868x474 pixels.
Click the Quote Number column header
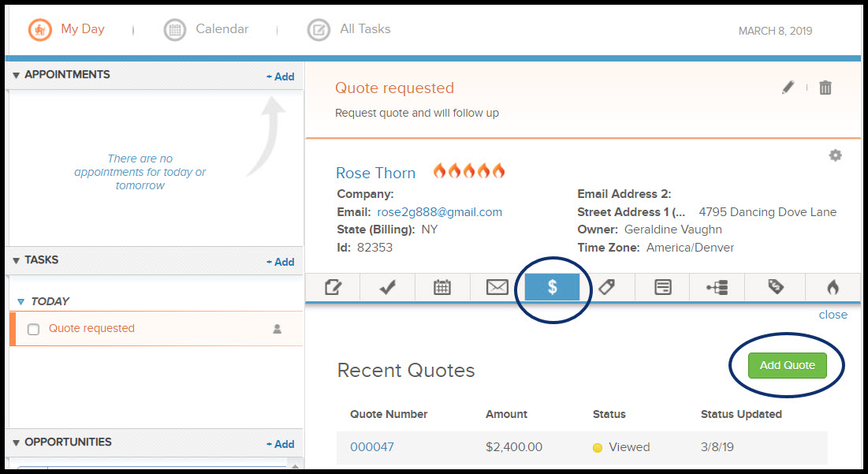coord(389,414)
